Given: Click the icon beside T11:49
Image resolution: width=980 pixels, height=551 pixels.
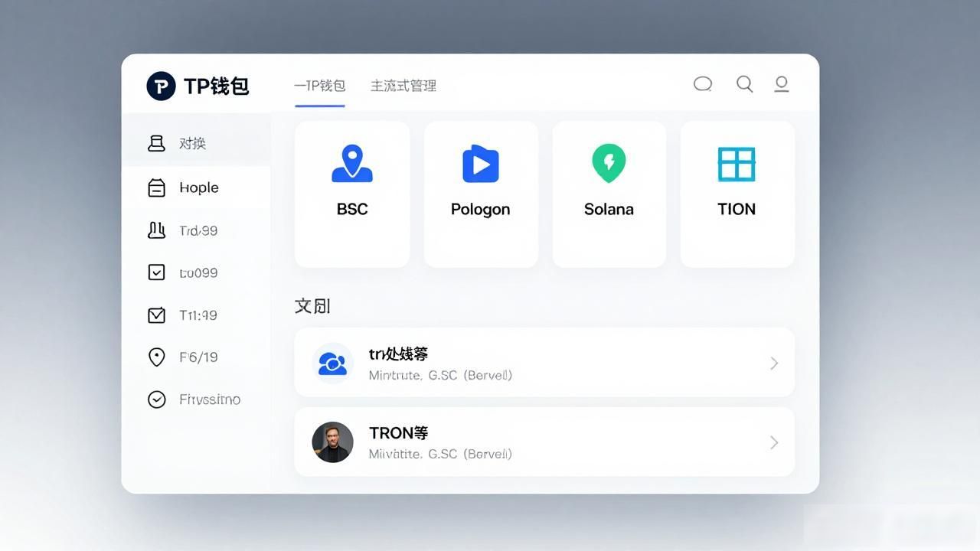Looking at the screenshot, I should point(156,315).
